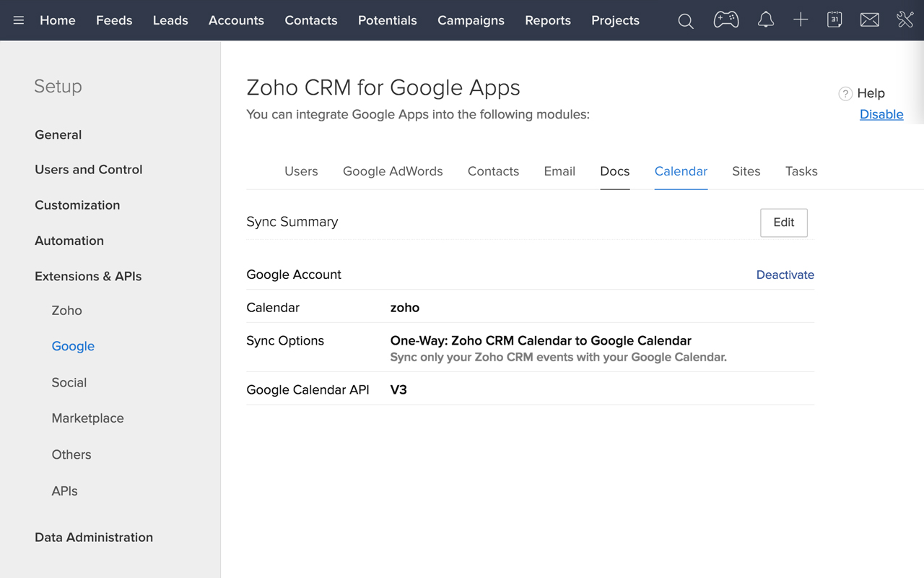Screen dimensions: 924x578
Task: Switch to the Sites tab
Action: tap(746, 171)
